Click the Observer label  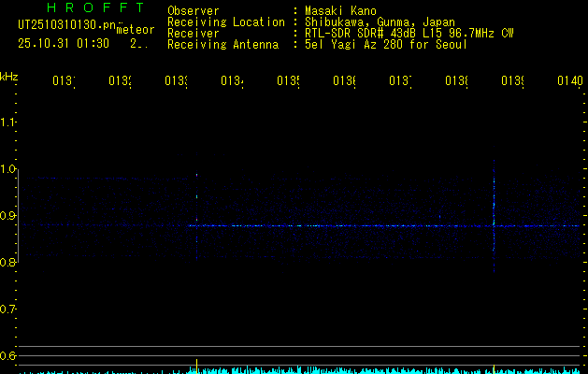(x=194, y=10)
